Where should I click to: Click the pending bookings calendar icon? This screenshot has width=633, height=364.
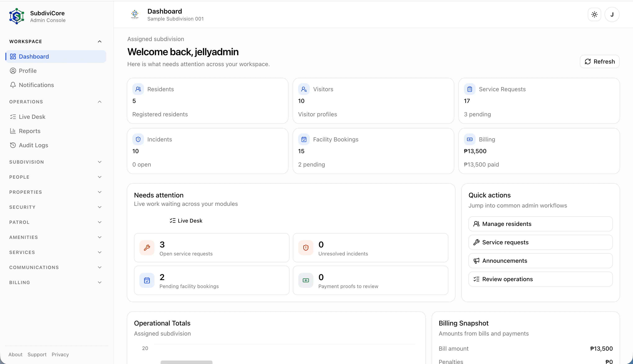pos(147,280)
